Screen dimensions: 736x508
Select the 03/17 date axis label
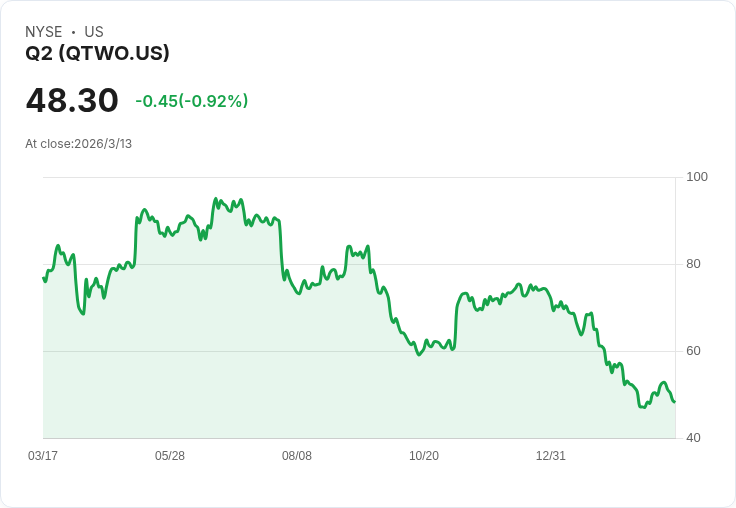pyautogui.click(x=43, y=456)
